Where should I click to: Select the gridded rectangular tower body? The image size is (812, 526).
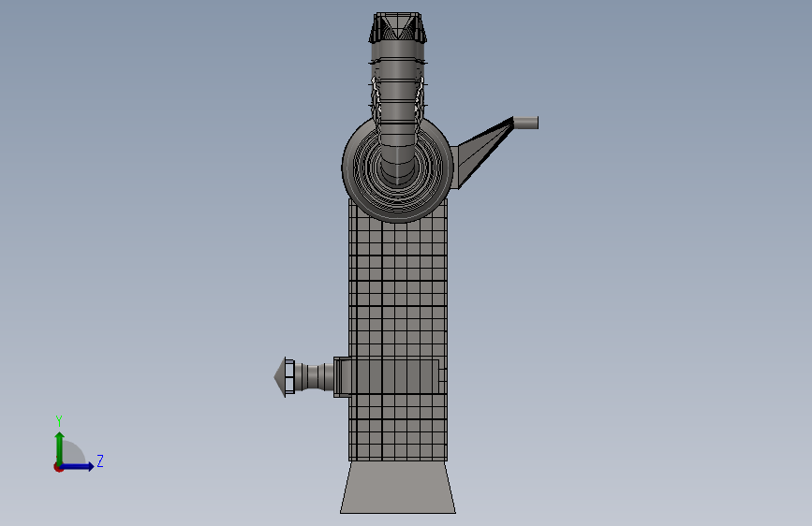point(398,331)
